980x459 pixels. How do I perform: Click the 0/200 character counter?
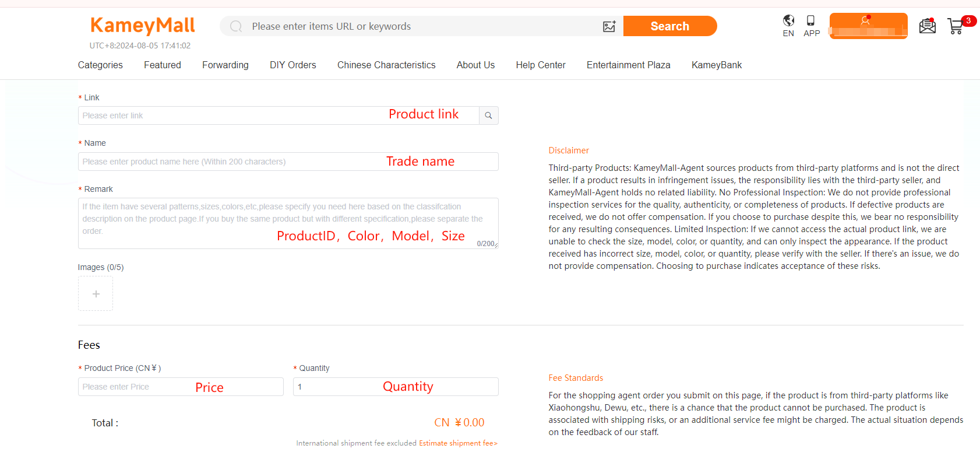pos(485,244)
